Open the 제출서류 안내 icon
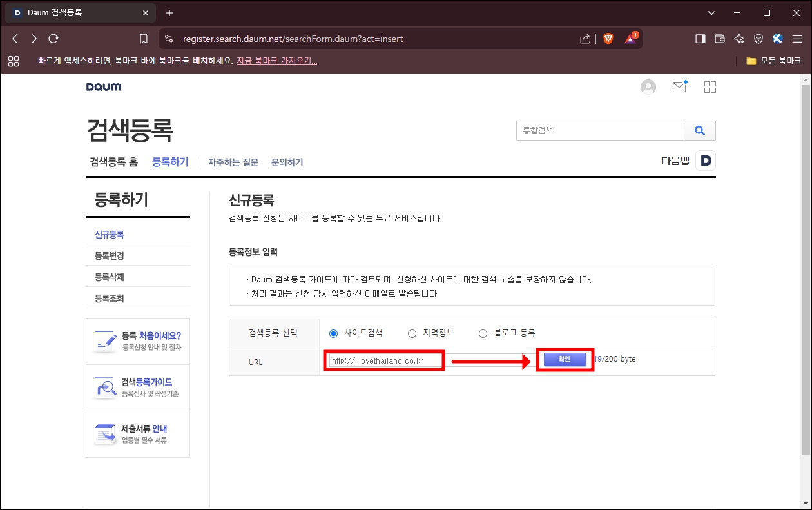The image size is (812, 510). tap(104, 433)
